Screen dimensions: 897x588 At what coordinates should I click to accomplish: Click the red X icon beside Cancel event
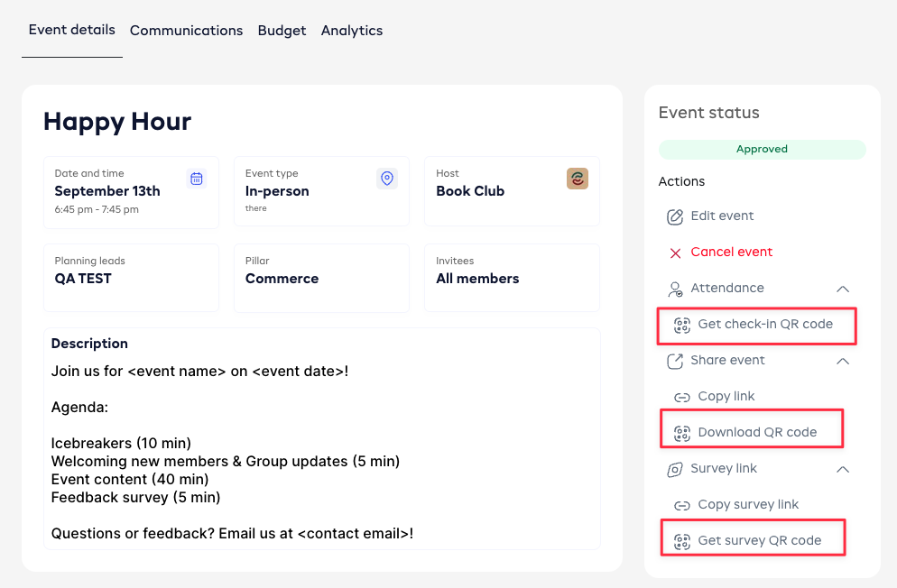[675, 253]
